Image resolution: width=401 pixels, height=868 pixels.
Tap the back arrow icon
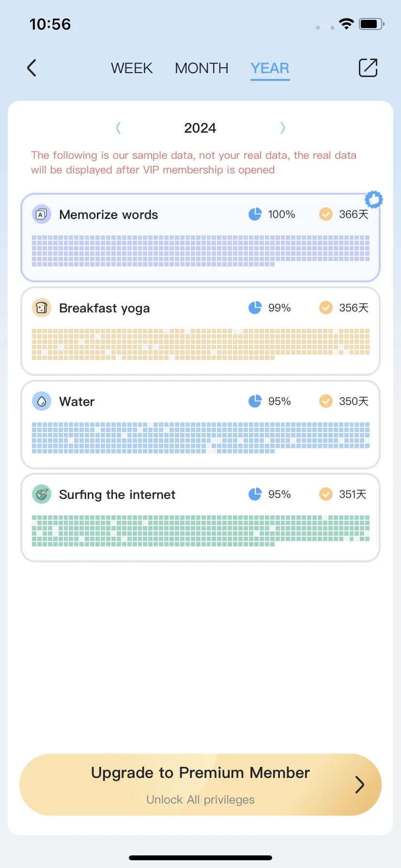click(x=31, y=68)
